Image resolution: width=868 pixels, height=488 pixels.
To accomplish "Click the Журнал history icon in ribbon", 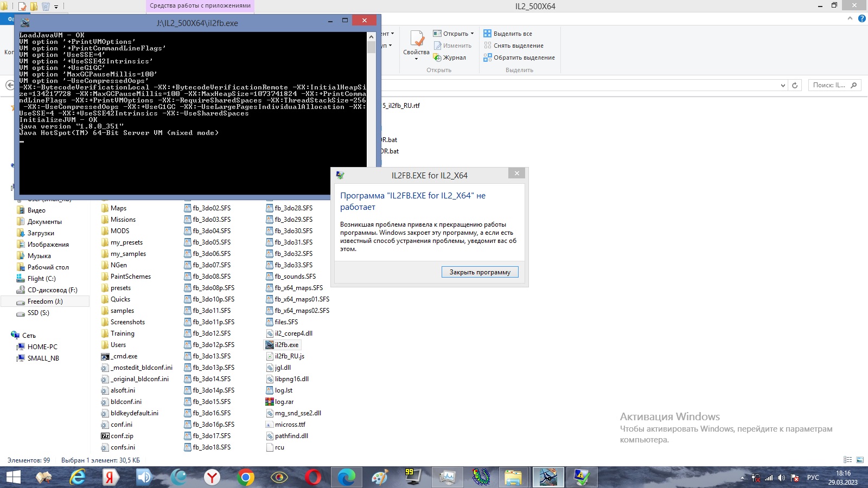I will (437, 57).
